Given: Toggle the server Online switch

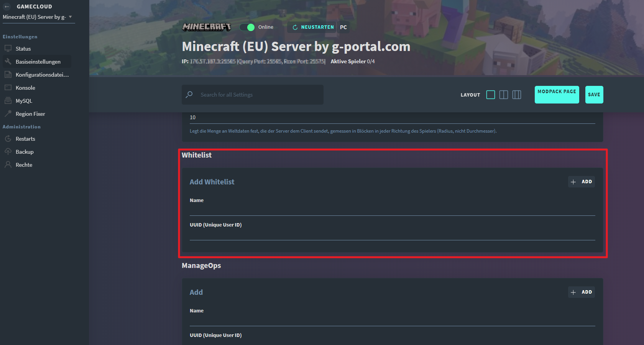Looking at the screenshot, I should [x=247, y=27].
